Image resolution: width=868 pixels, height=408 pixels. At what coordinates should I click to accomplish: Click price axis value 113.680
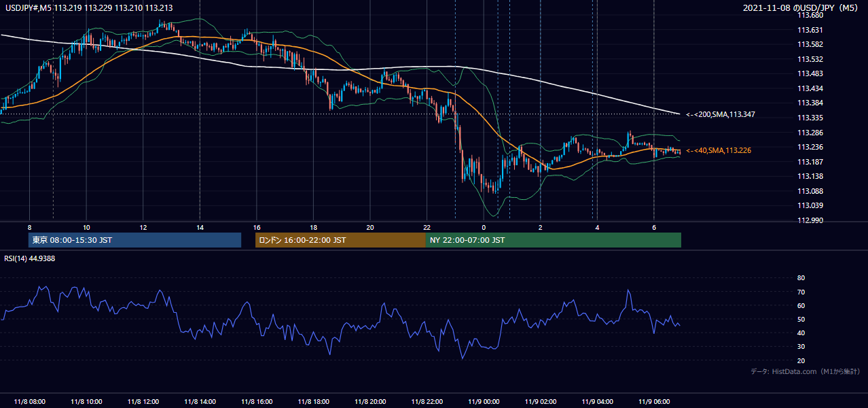(x=810, y=15)
